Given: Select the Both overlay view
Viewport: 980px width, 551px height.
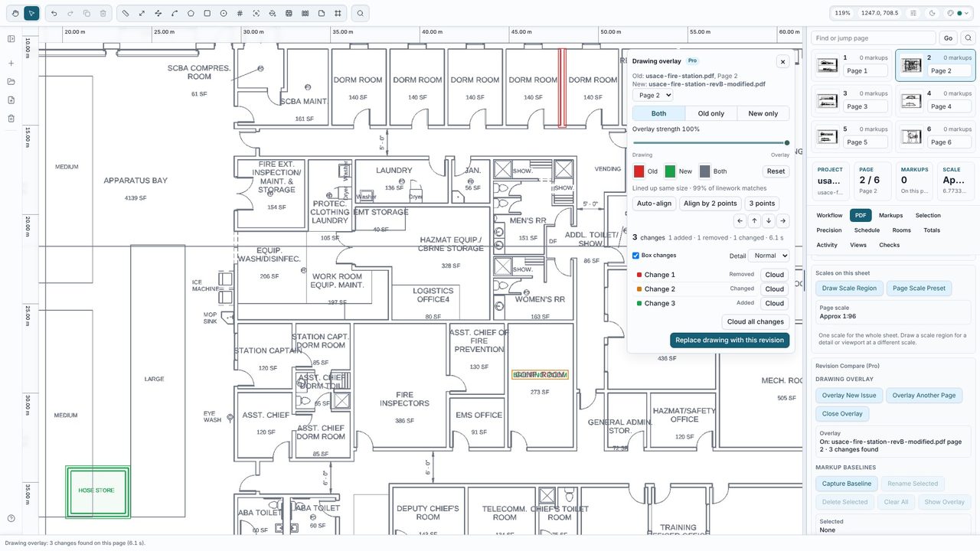Looking at the screenshot, I should tap(658, 113).
